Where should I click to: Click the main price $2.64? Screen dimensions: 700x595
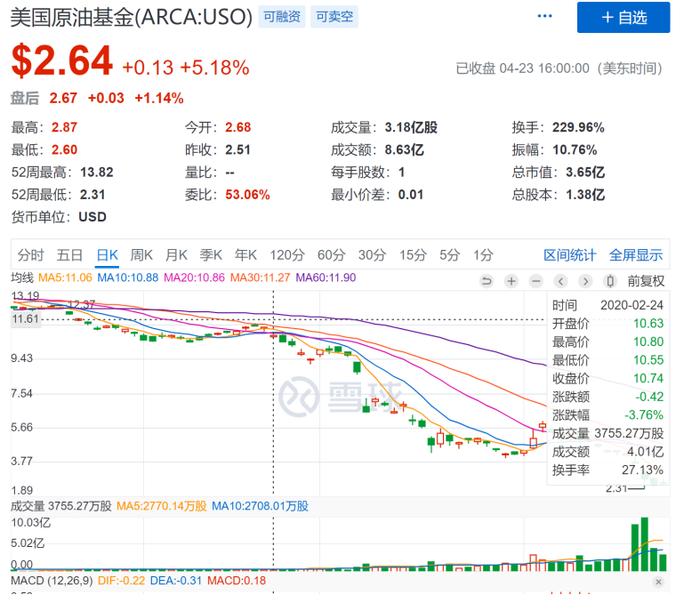62,60
